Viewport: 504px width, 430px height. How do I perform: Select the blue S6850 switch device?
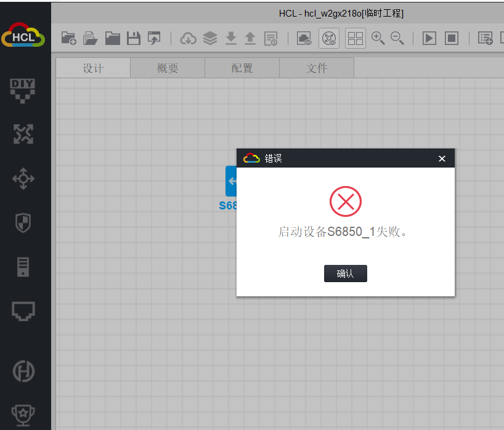tap(231, 181)
